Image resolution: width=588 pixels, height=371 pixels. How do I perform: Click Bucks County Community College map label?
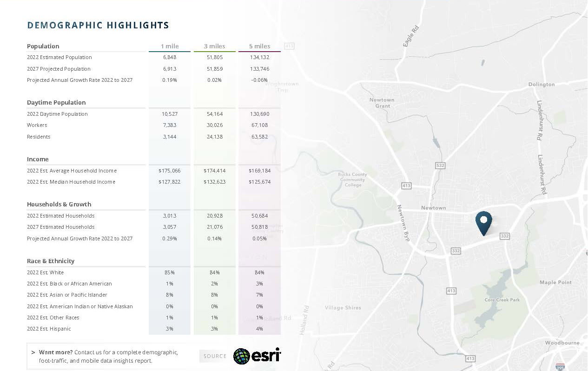click(353, 179)
